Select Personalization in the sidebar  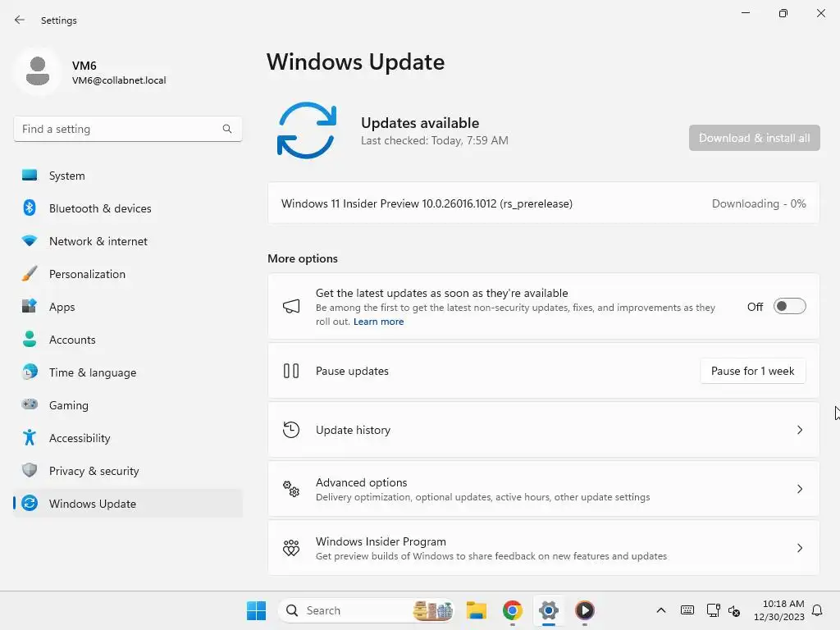click(128, 274)
